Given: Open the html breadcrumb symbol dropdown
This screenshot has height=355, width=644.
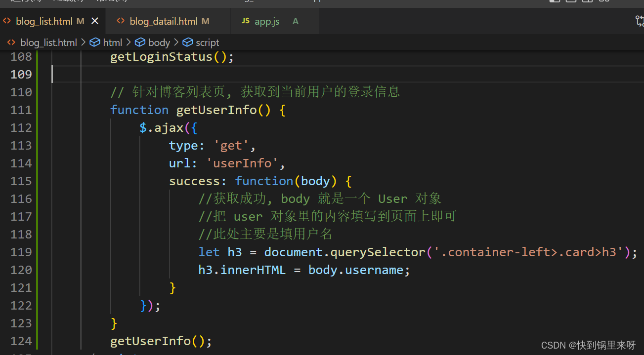Looking at the screenshot, I should point(113,42).
